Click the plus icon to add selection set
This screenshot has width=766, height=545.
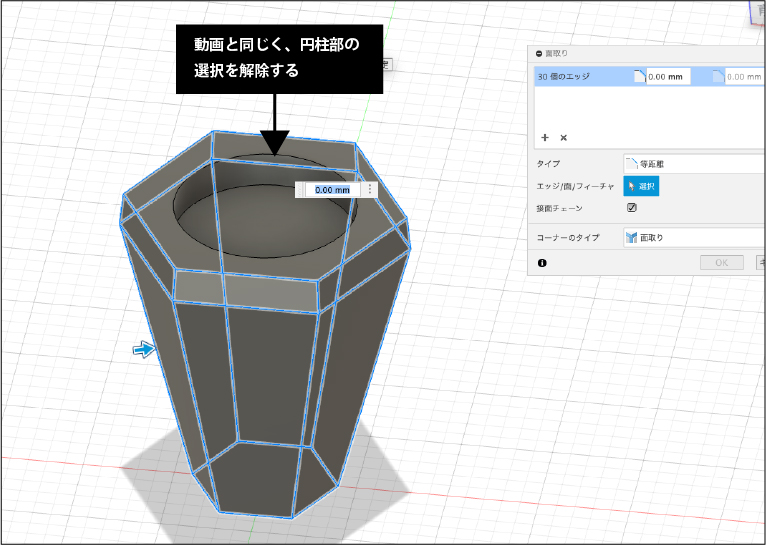pos(545,137)
